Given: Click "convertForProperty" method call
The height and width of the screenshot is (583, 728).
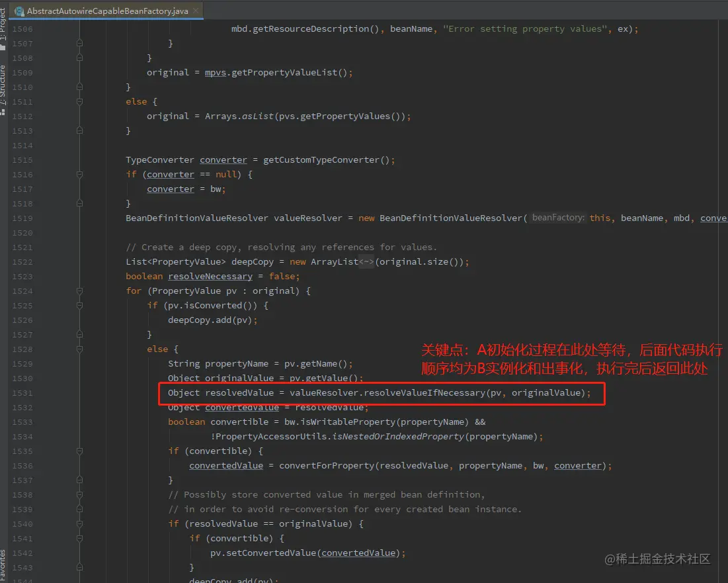Looking at the screenshot, I should pyautogui.click(x=327, y=465).
